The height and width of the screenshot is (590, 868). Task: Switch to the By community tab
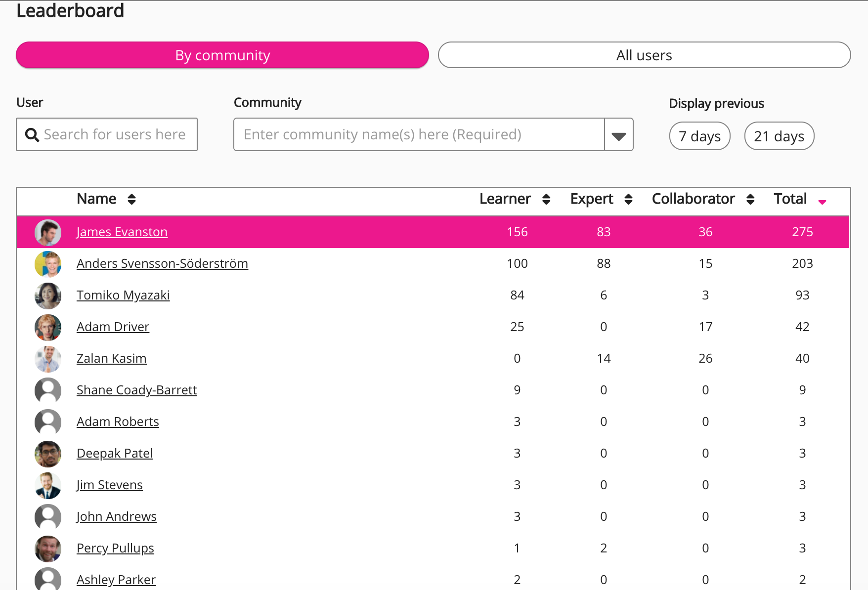pyautogui.click(x=222, y=55)
